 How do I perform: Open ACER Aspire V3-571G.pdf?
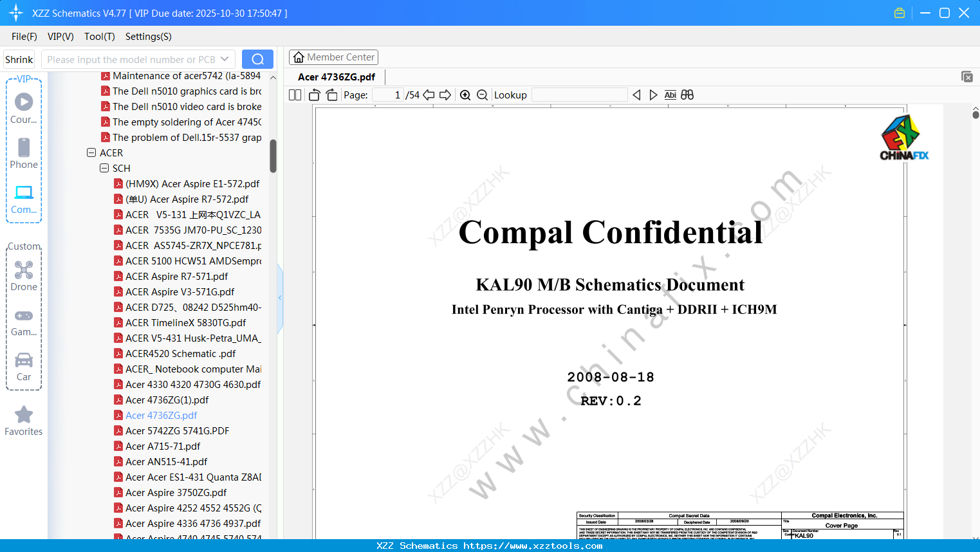pyautogui.click(x=174, y=292)
